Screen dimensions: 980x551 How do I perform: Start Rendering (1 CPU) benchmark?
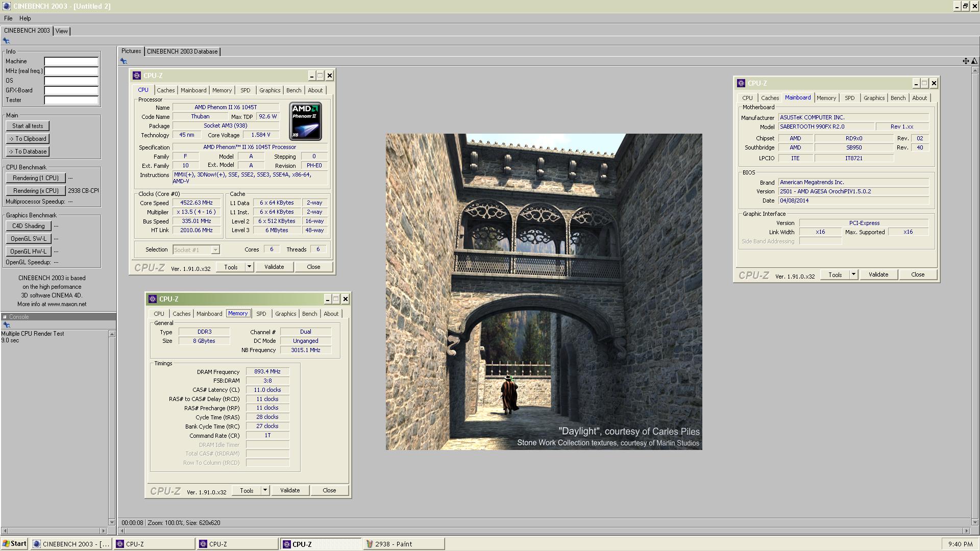(x=36, y=178)
